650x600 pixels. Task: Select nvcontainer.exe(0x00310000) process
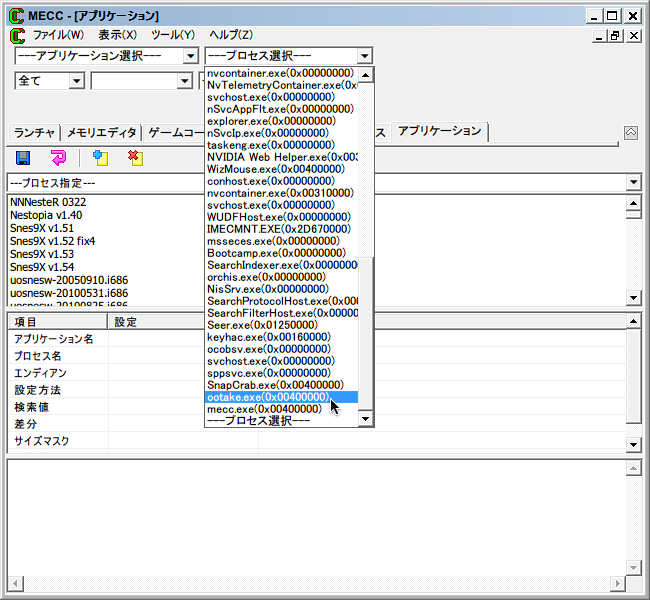tap(281, 193)
